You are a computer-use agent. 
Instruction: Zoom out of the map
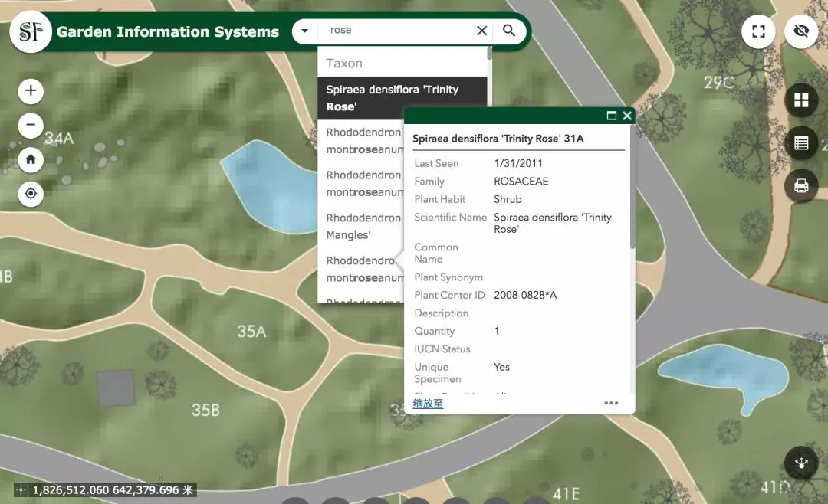tap(31, 125)
